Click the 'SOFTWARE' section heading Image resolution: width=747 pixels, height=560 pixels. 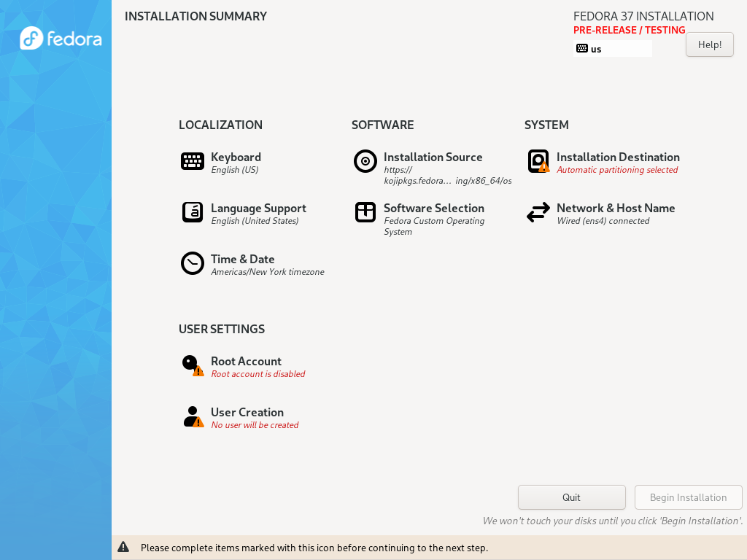[x=382, y=125]
